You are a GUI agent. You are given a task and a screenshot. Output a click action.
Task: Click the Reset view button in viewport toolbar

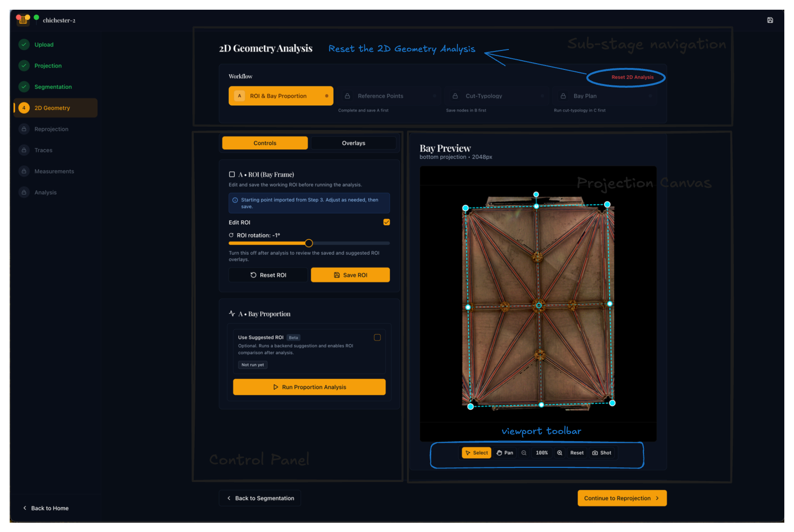[x=576, y=453]
